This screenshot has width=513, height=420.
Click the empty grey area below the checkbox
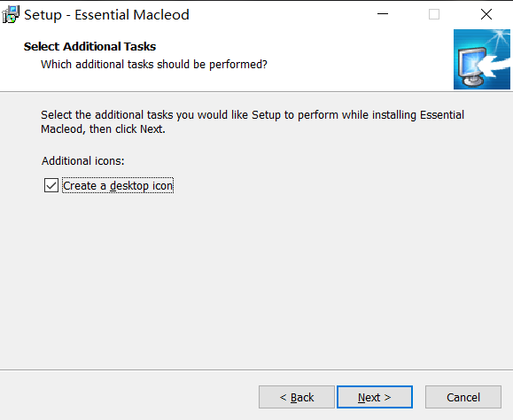tap(255, 278)
